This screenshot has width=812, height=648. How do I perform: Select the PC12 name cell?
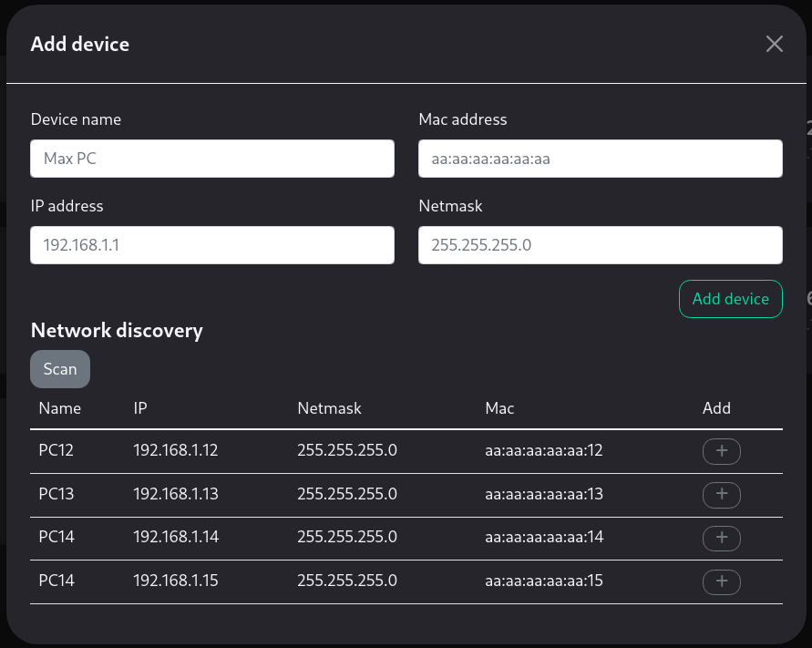56,451
